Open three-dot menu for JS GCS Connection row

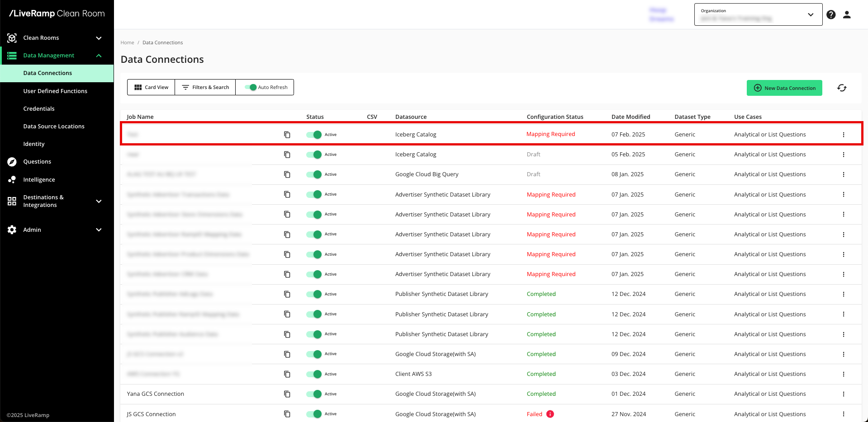pyautogui.click(x=843, y=414)
